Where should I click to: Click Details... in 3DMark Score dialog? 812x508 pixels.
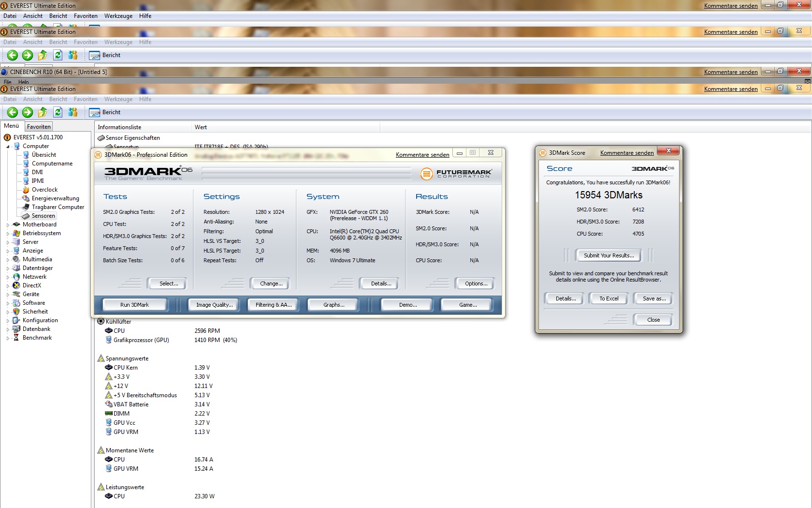click(x=565, y=299)
